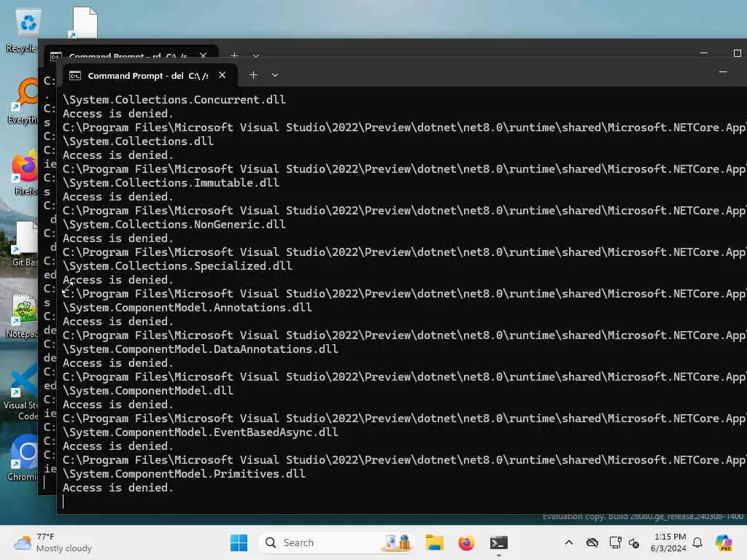
Task: Click the text '\System.Collections.NonGeneric.dll'
Action: coord(174,225)
